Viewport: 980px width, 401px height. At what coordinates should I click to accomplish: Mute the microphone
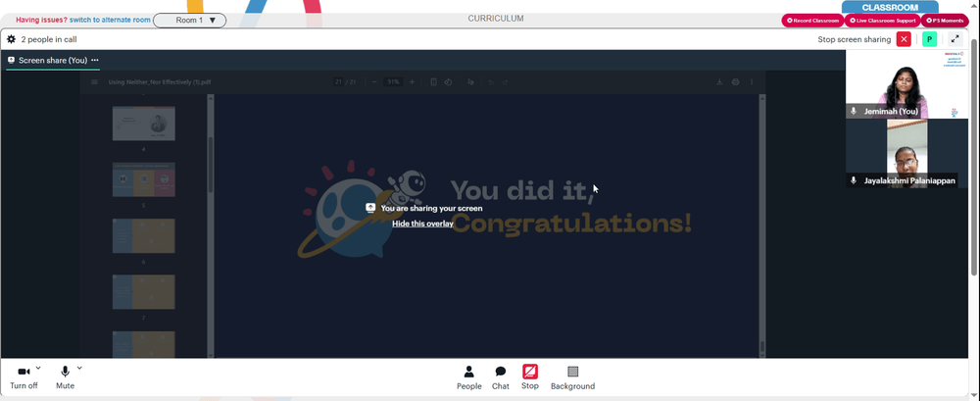[x=65, y=377]
